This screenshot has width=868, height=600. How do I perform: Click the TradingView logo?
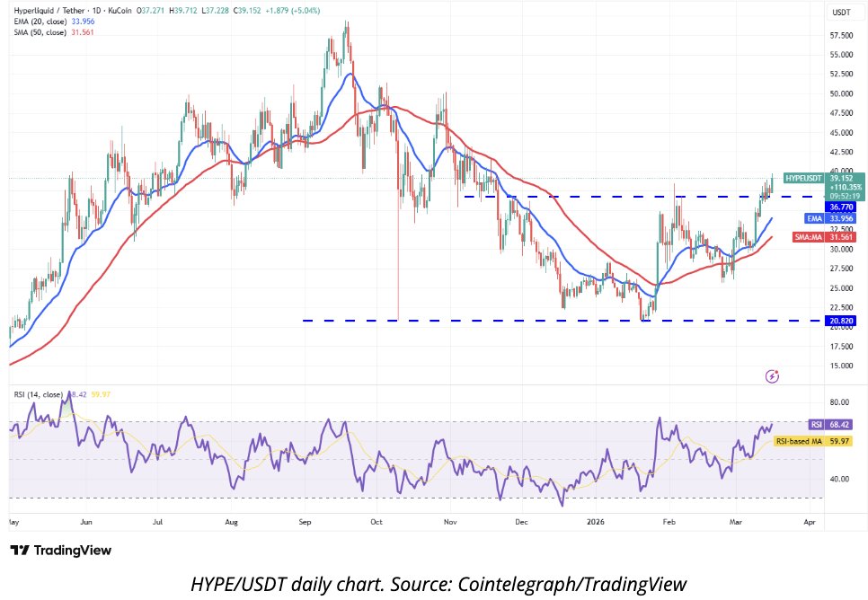point(61,551)
